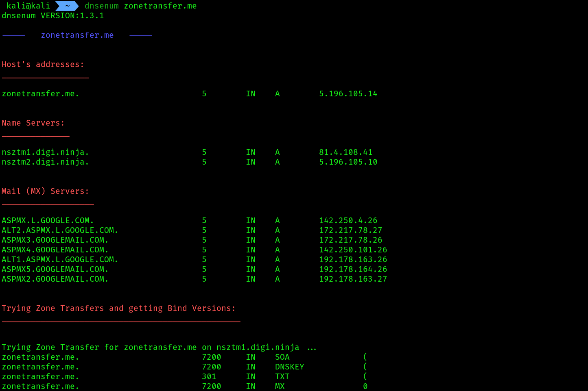Click mail server 'ASPMX3.GOOGLEMAIL.COM.'
The image size is (588, 391).
click(55, 240)
